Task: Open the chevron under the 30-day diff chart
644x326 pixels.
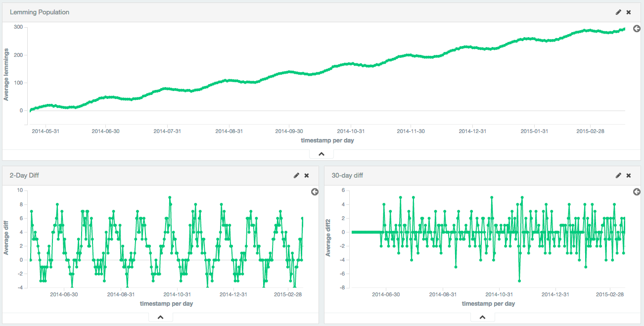Action: click(x=482, y=318)
